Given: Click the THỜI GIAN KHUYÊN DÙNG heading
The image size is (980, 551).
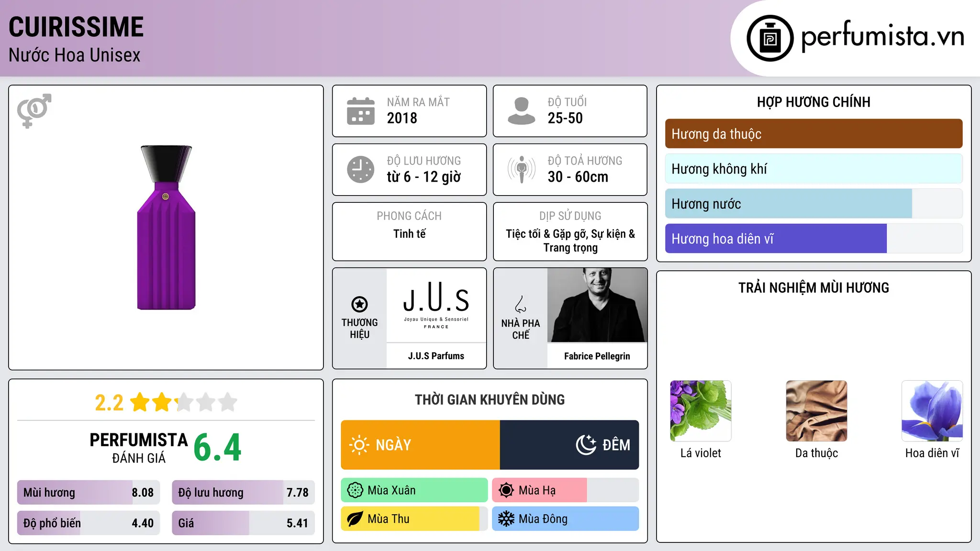Looking at the screenshot, I should (x=490, y=400).
